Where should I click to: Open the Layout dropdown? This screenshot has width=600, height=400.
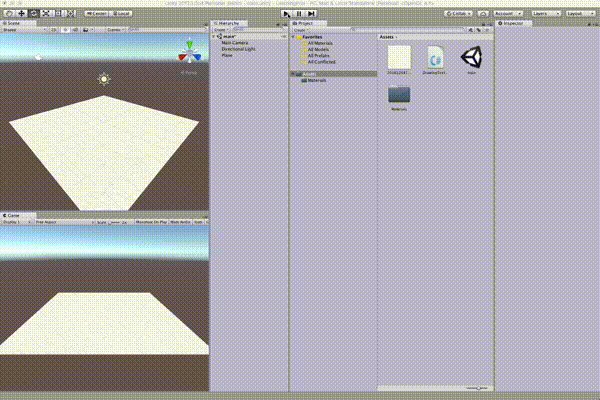pyautogui.click(x=580, y=13)
